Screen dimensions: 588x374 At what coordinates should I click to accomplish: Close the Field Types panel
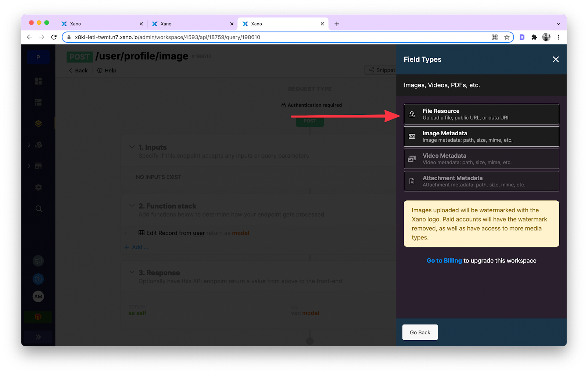[556, 59]
